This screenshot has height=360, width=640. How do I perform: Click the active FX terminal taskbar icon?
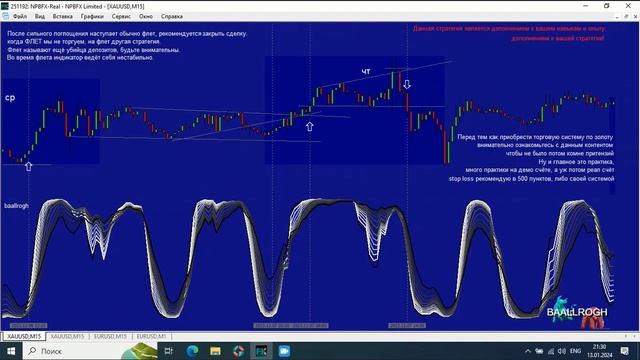pos(261,351)
